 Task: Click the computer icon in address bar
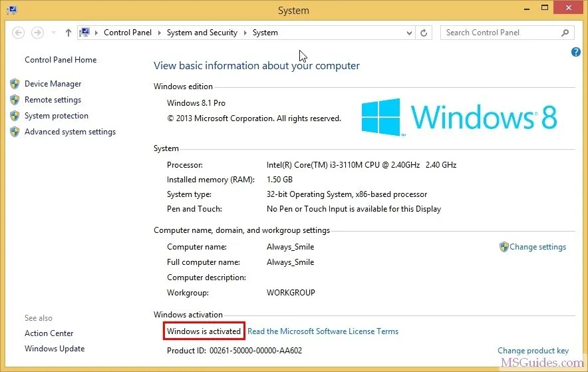click(84, 32)
